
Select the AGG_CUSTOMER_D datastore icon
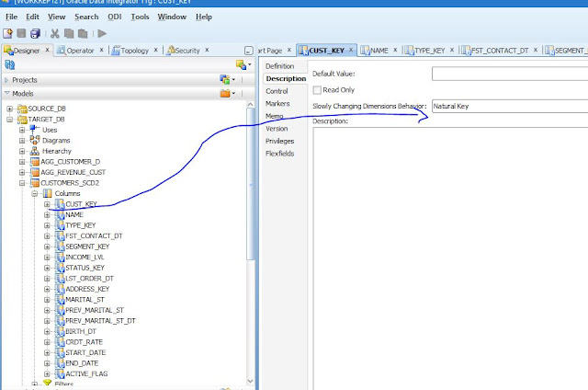point(35,162)
